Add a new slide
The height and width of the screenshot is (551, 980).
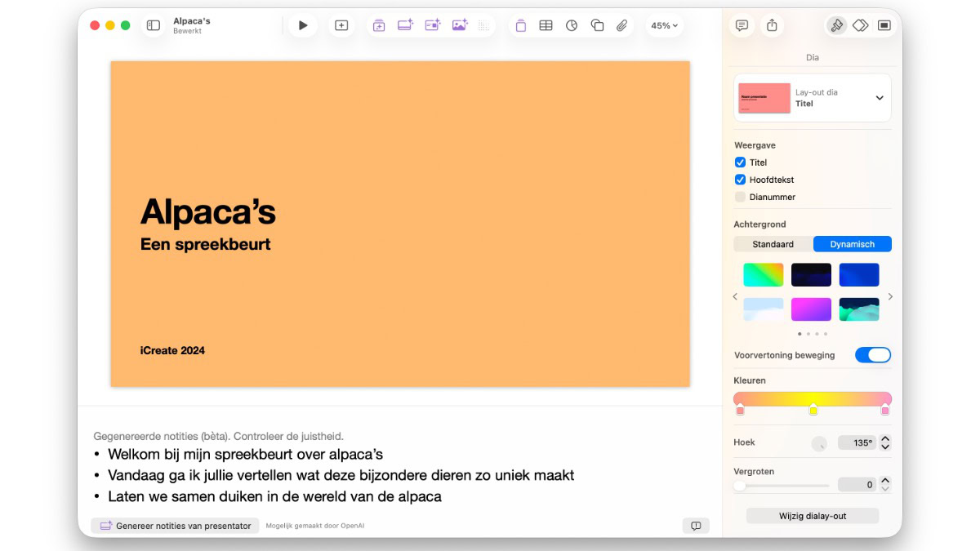(341, 25)
